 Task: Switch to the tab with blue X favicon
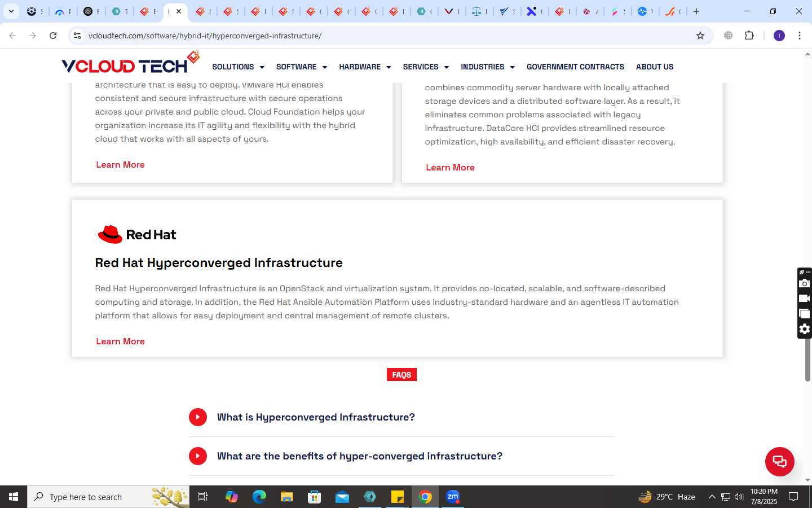(531, 11)
